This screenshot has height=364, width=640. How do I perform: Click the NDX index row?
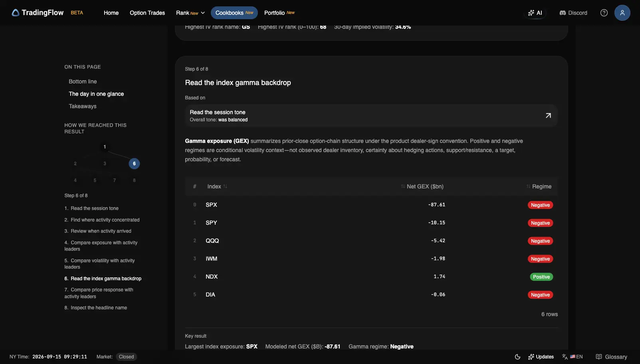371,277
